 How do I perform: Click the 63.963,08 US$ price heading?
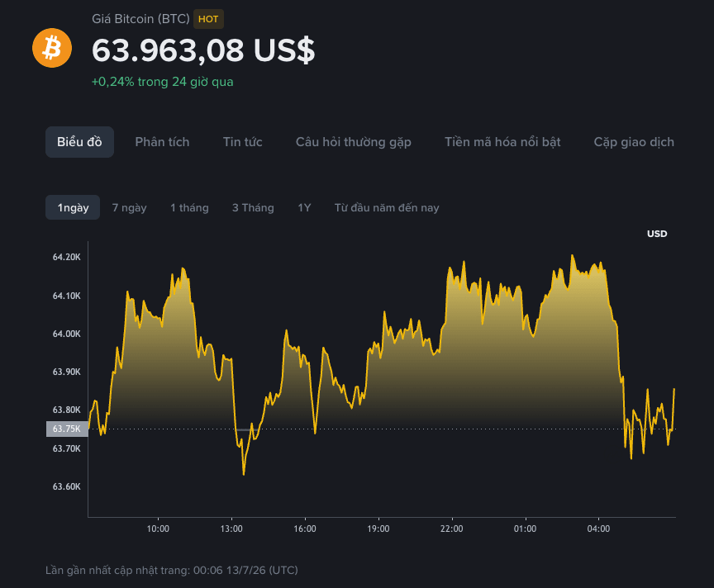coord(203,50)
